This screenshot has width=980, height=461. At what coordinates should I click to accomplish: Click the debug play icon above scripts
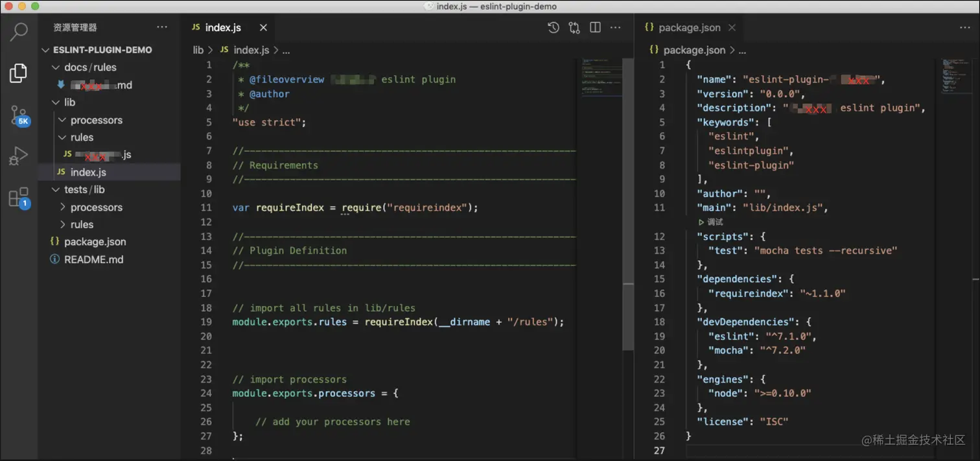(x=701, y=222)
